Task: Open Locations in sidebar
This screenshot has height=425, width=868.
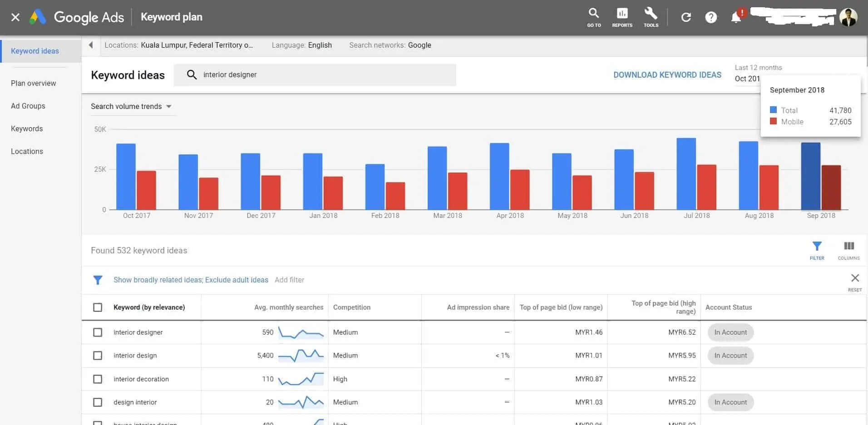Action: click(x=27, y=151)
